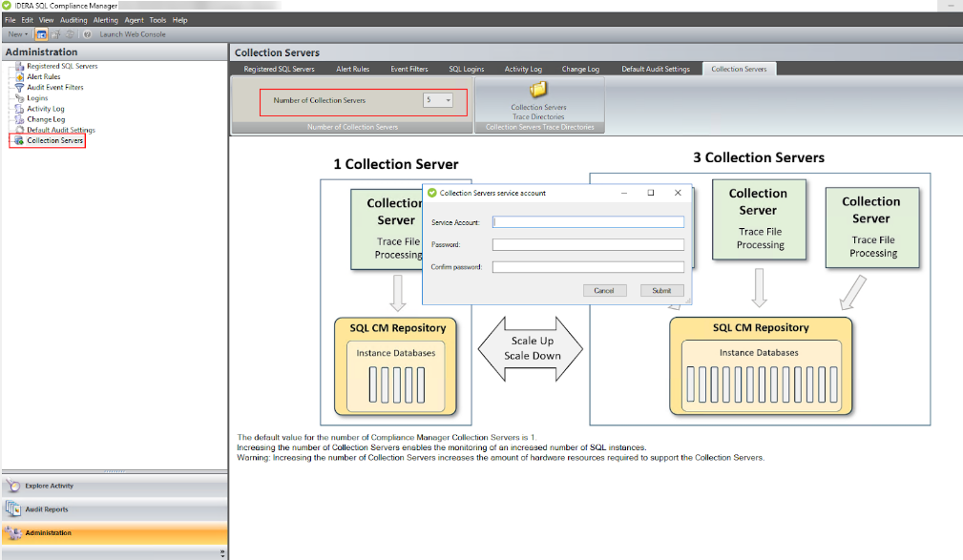Close the service account dialog

pyautogui.click(x=678, y=193)
